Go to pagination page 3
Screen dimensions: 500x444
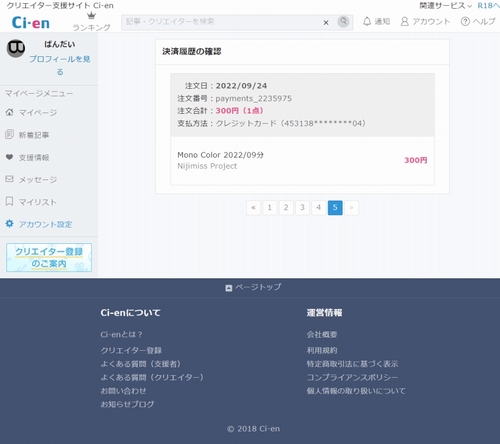(302, 208)
